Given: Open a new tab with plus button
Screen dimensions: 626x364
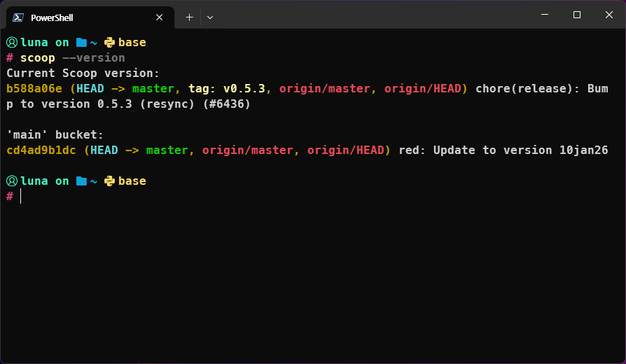Looking at the screenshot, I should point(189,17).
